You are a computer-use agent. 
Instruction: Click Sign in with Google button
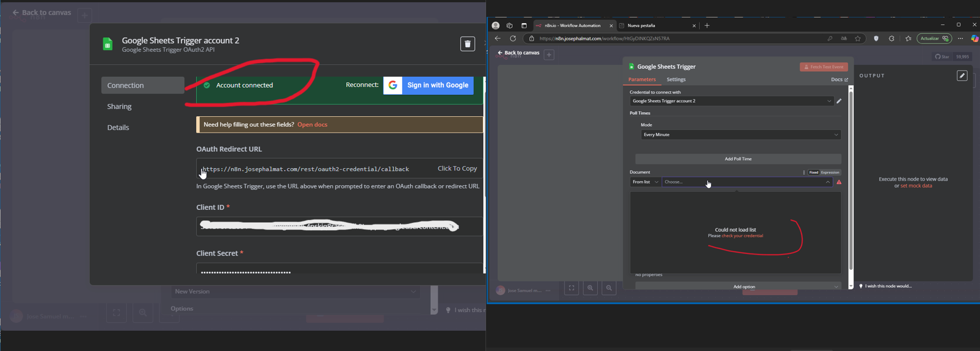[x=429, y=85]
